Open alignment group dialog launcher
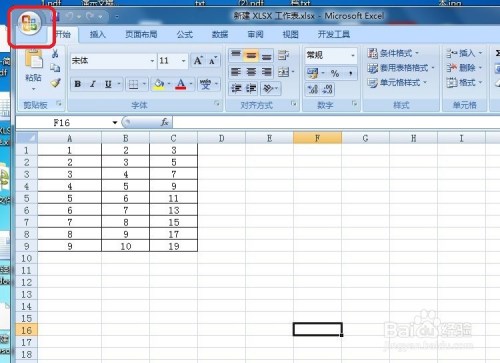The height and width of the screenshot is (363, 500). click(294, 104)
